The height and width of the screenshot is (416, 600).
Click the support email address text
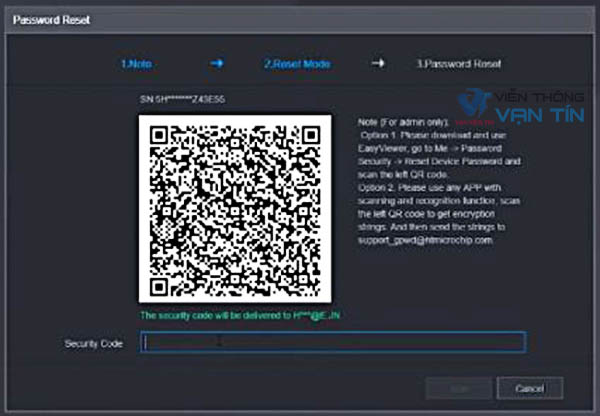426,240
